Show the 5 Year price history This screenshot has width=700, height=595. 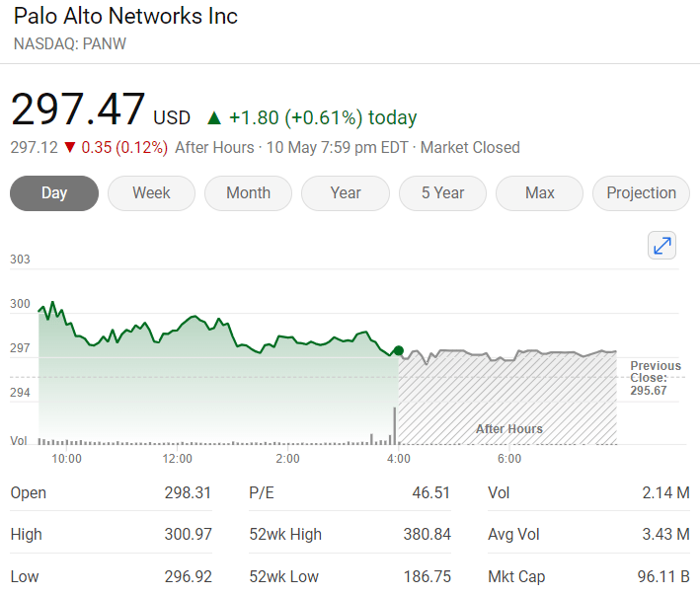(x=443, y=193)
